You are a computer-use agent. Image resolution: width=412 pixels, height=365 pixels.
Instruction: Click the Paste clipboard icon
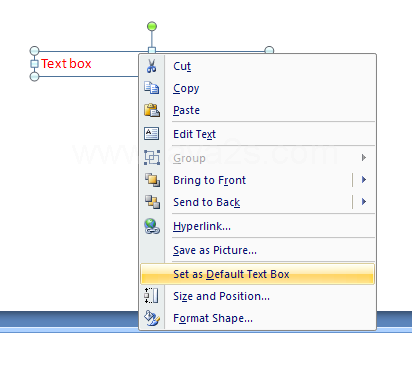(152, 110)
